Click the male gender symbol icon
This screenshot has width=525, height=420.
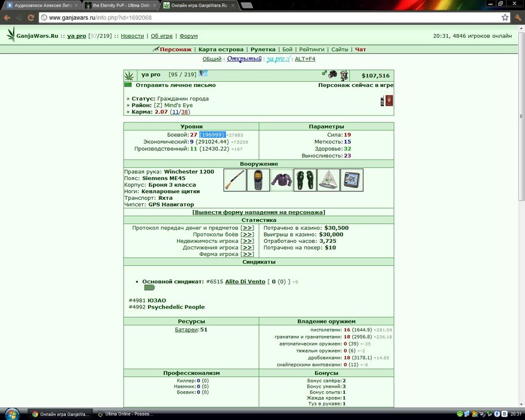(x=324, y=73)
